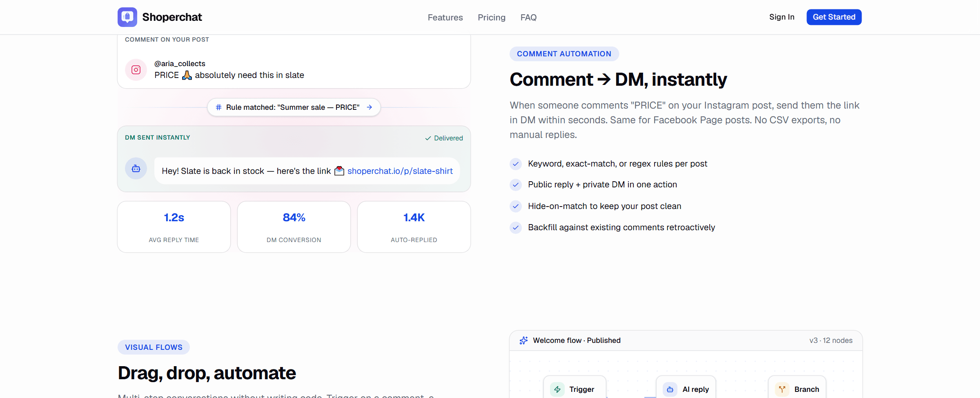Click the mailbox emoji in DM message
980x398 pixels.
pos(339,171)
